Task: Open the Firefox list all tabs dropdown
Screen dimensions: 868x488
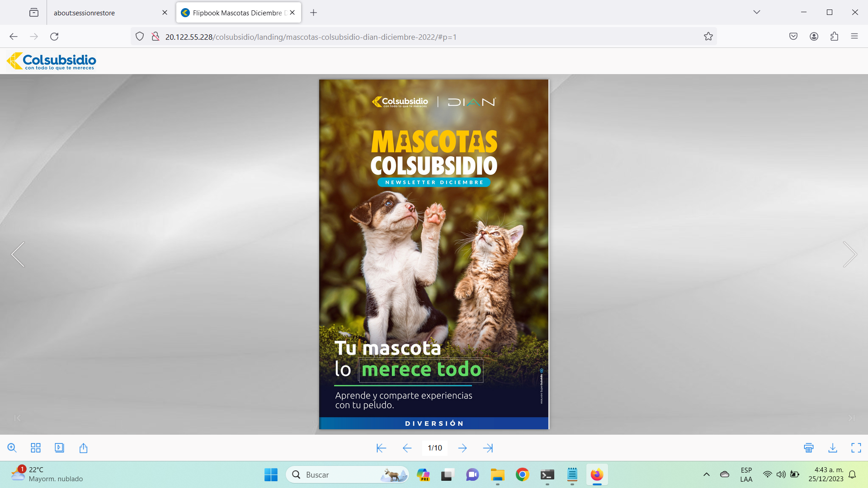Action: tap(756, 12)
